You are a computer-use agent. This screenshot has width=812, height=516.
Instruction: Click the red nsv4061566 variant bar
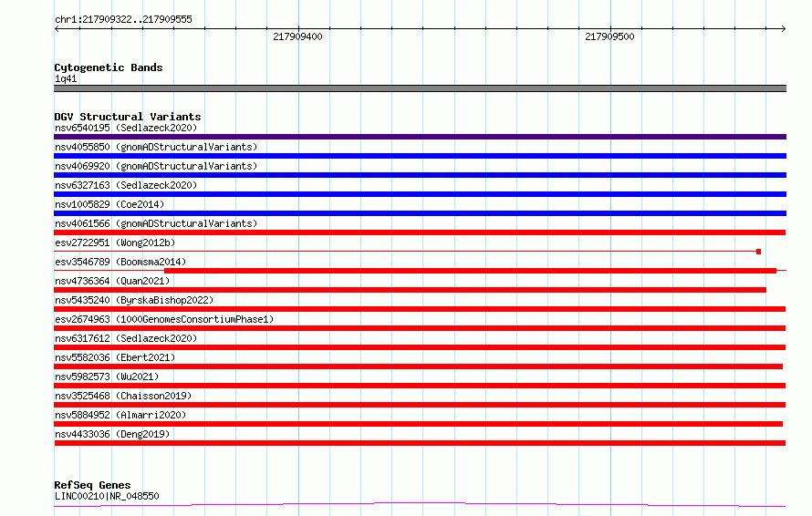(x=420, y=232)
